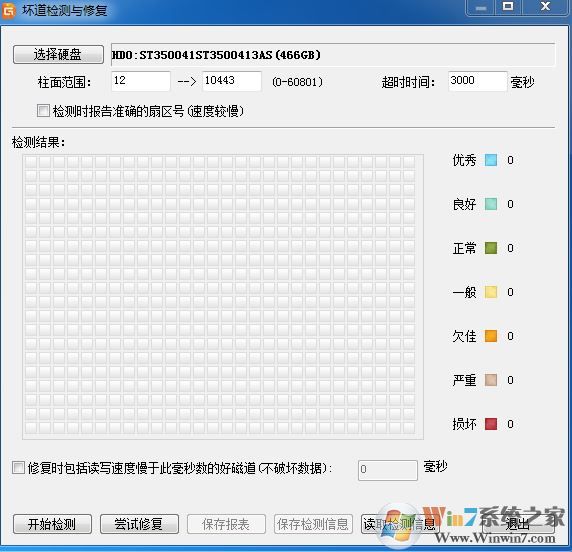Screen dimensions: 572x552
Task: Click the count 0 beside 一般
Action: [x=510, y=292]
